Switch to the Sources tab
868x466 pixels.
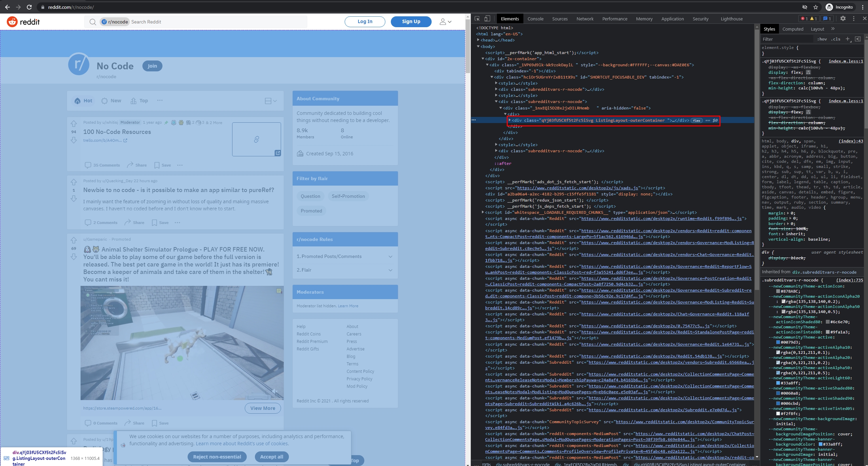560,19
